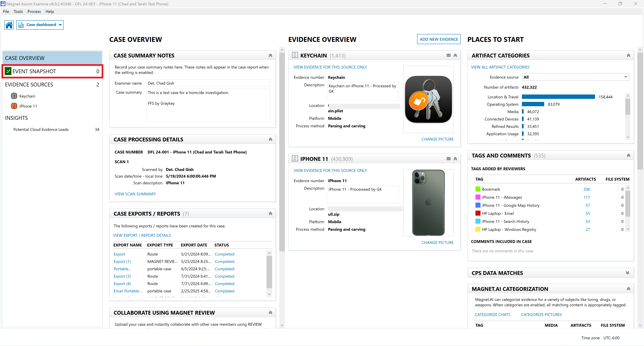Open the iPhone 11 panel hamburger menu

[x=448, y=159]
